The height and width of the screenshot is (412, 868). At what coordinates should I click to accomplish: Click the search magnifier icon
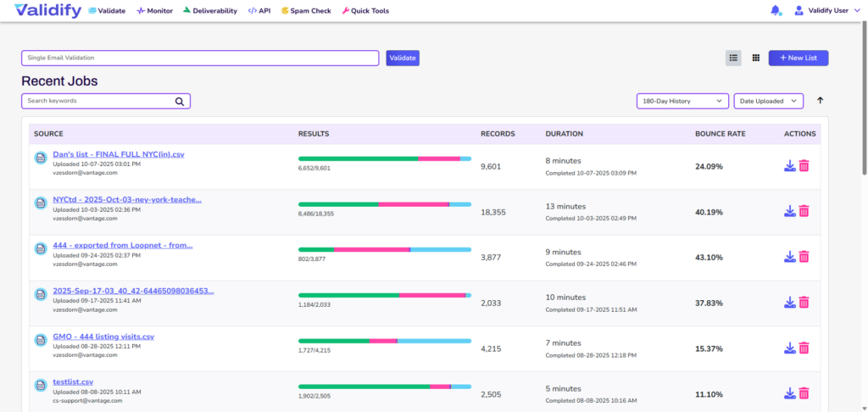(x=180, y=101)
